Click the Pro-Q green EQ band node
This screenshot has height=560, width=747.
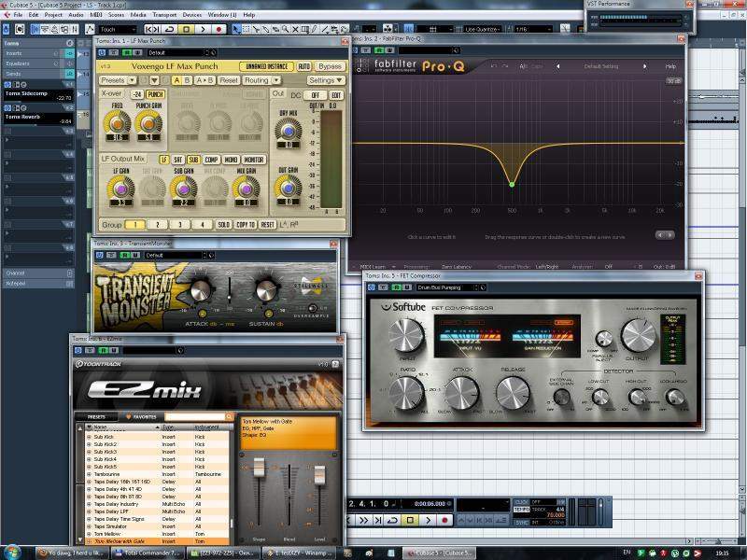point(511,184)
